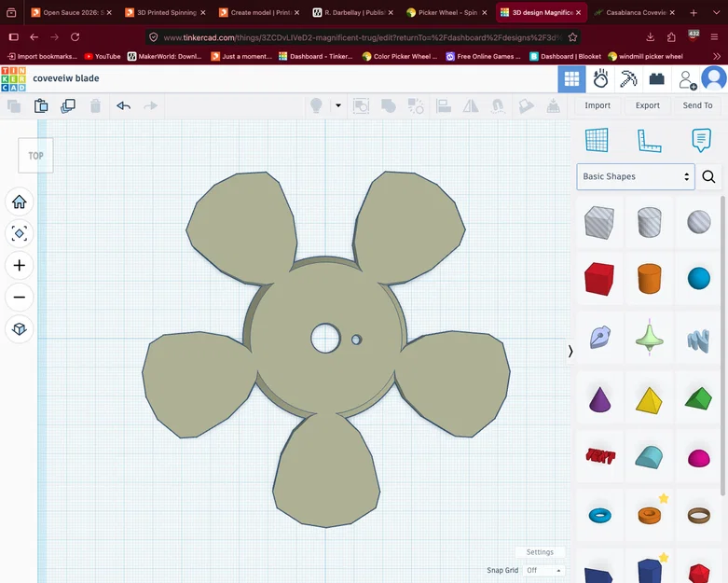728x583 pixels.
Task: Open the Dashboard | Blooket bookmark
Action: (566, 57)
